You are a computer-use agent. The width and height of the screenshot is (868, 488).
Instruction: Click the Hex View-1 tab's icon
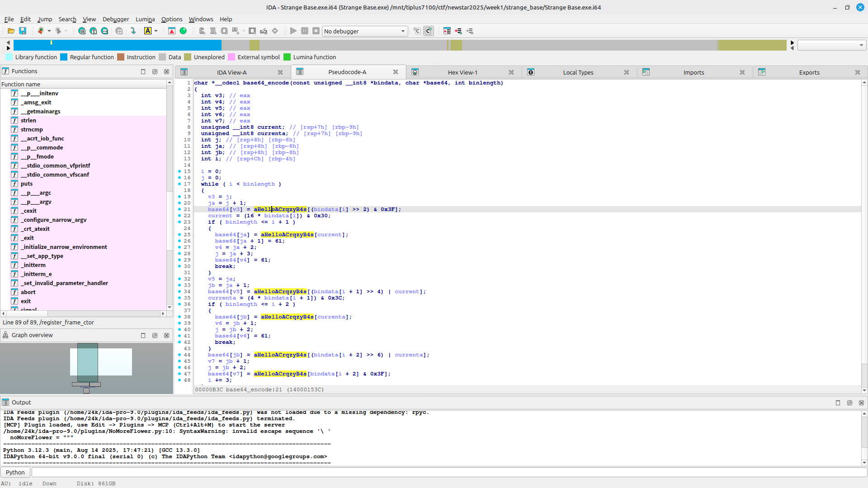pyautogui.click(x=415, y=72)
